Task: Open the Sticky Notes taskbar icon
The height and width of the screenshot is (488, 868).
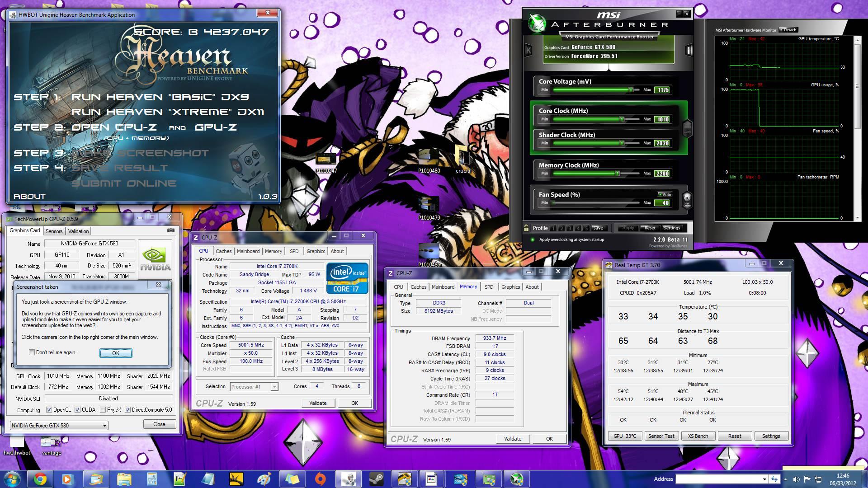Action: click(x=292, y=479)
